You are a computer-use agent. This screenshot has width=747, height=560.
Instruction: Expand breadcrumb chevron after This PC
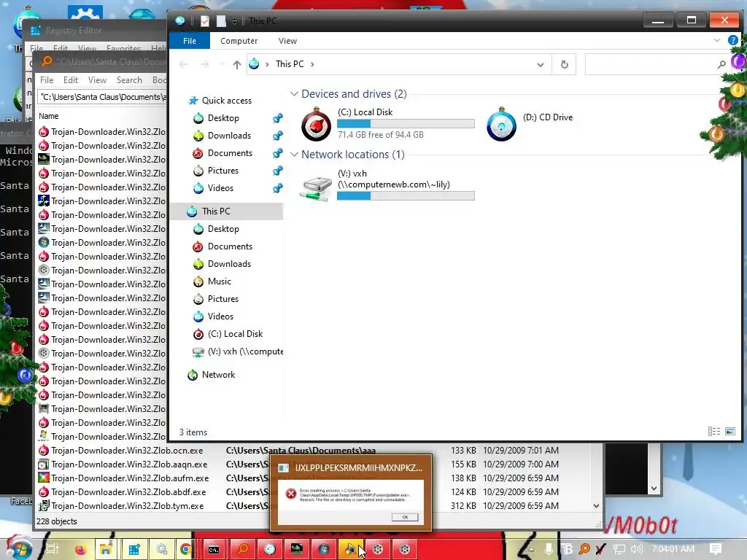[x=312, y=64]
